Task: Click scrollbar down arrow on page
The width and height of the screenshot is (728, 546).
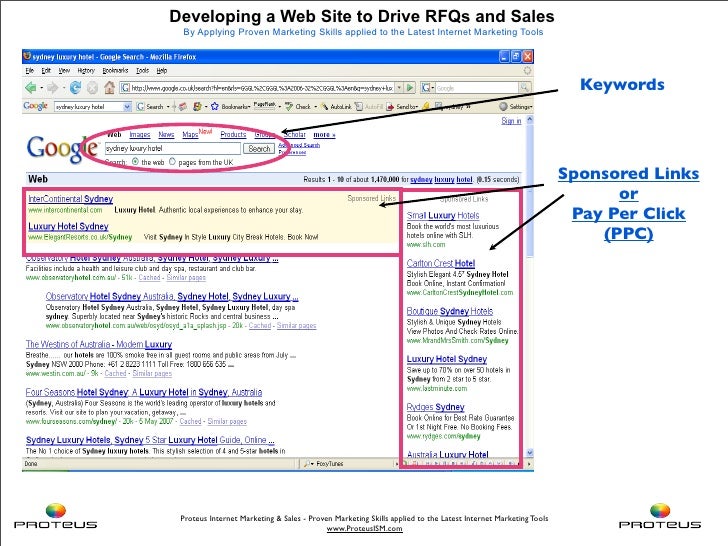Action: [529, 453]
